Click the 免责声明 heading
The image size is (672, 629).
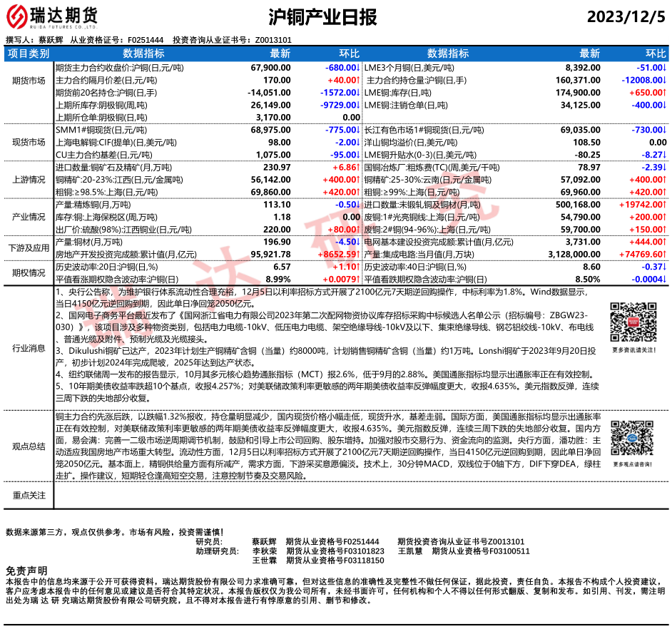(26, 571)
